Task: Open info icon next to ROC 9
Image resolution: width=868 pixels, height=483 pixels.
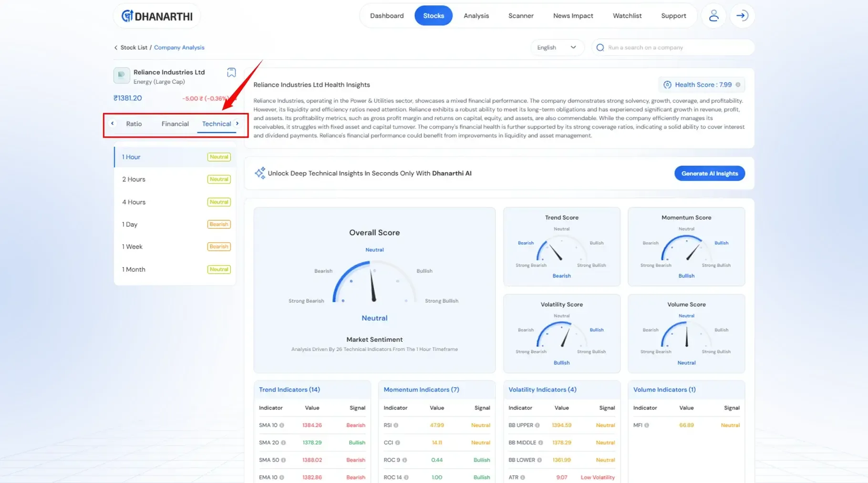Action: [x=404, y=460]
